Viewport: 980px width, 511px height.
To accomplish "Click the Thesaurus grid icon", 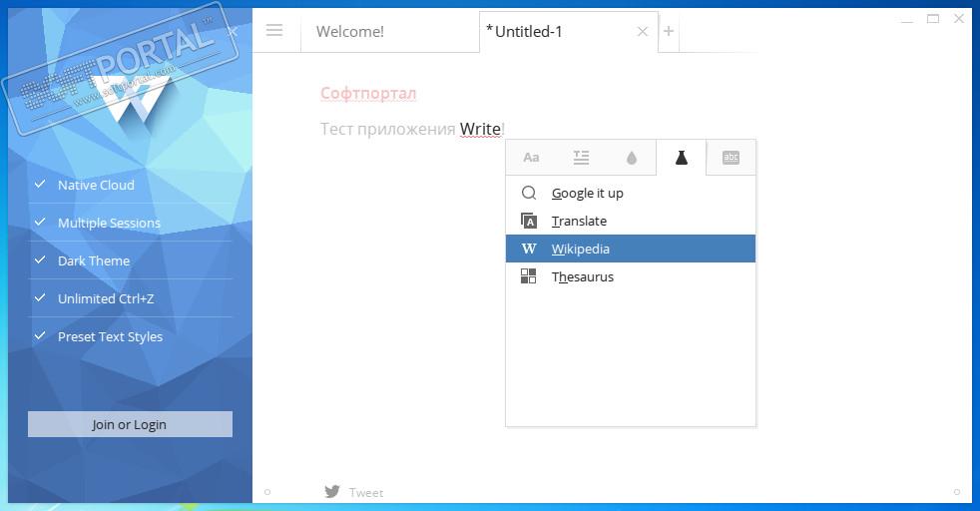I will click(x=529, y=276).
